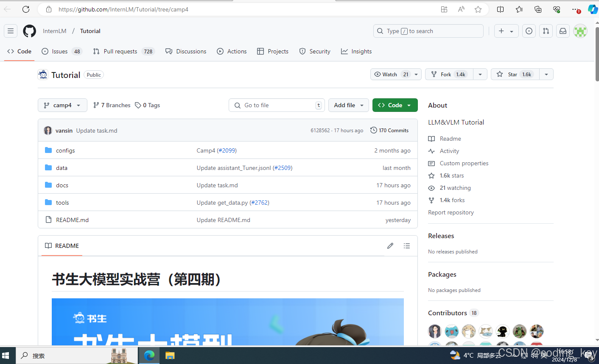Open File Explorer from the taskbar
The width and height of the screenshot is (599, 364).
click(170, 356)
